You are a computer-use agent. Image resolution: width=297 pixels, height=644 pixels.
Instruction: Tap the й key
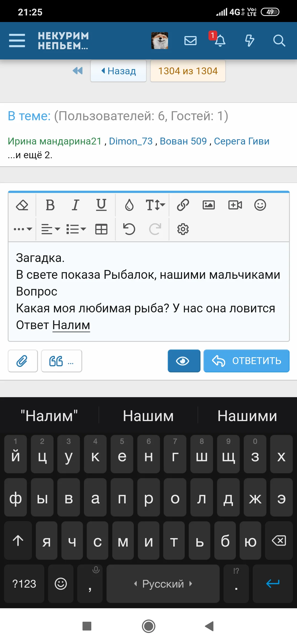click(16, 454)
